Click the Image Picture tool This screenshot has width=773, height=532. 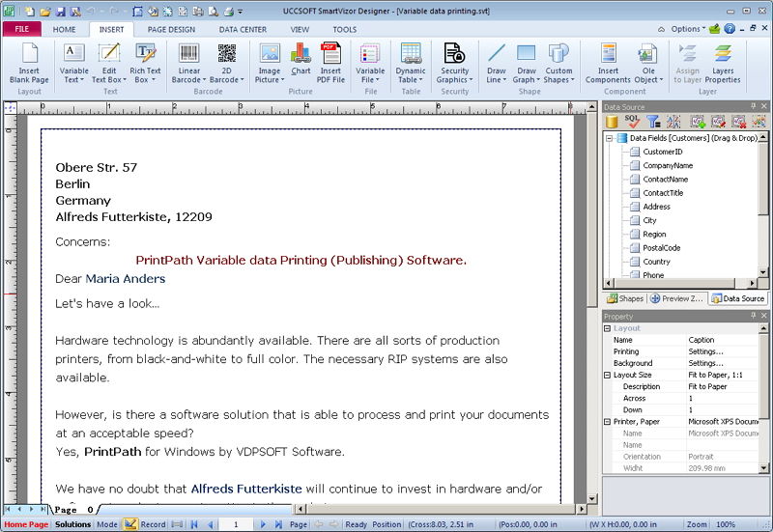[x=270, y=63]
